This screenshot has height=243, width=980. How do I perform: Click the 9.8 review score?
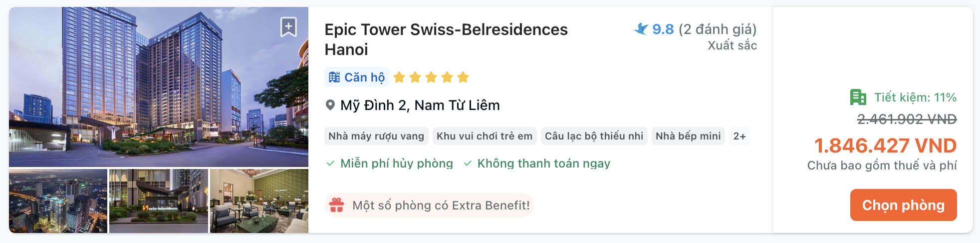[663, 29]
